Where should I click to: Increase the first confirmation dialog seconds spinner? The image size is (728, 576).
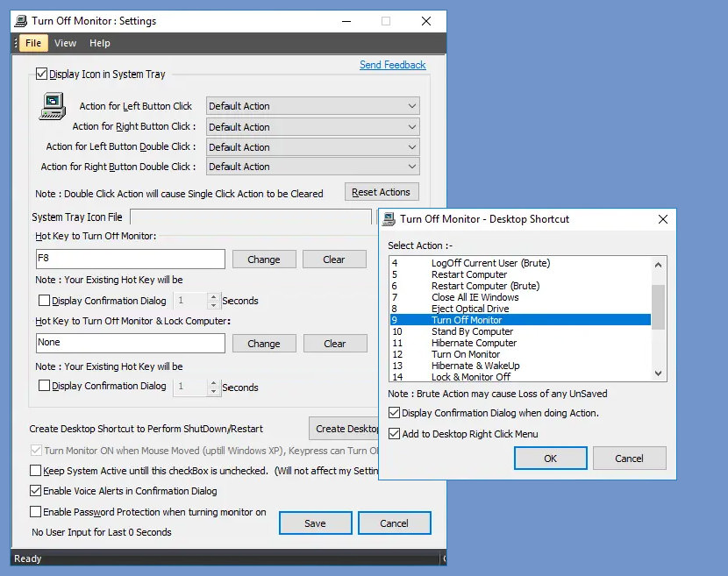[x=213, y=296]
